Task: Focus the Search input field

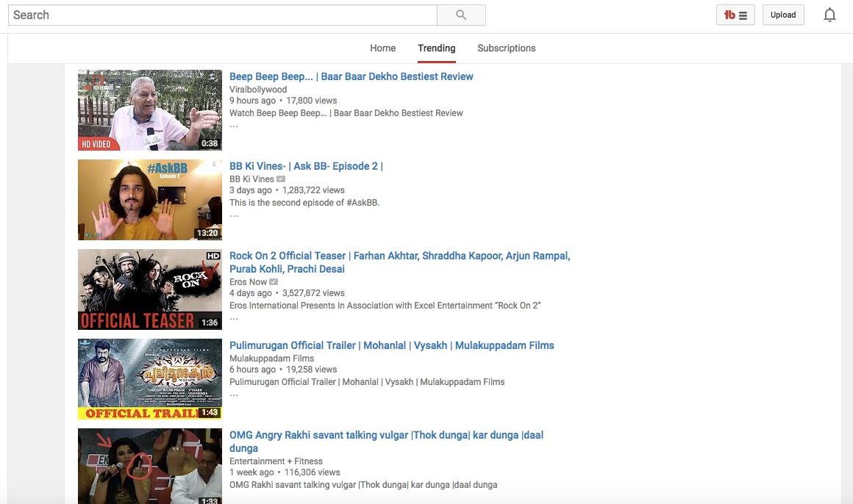Action: pos(223,15)
